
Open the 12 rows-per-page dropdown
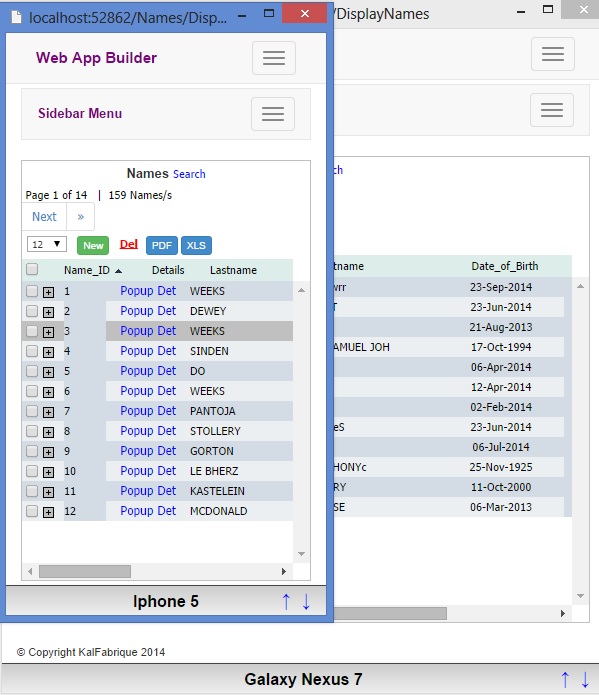47,244
